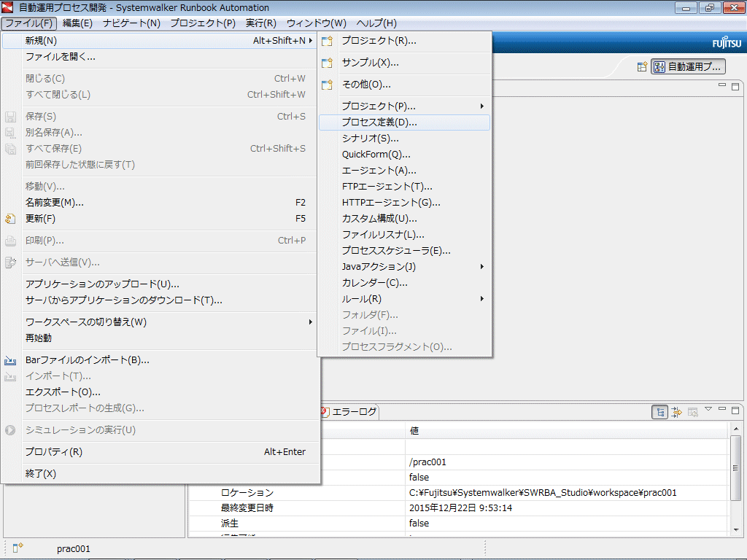Click the status bar item icon
Viewport: 747px width, 560px height.
point(18,548)
